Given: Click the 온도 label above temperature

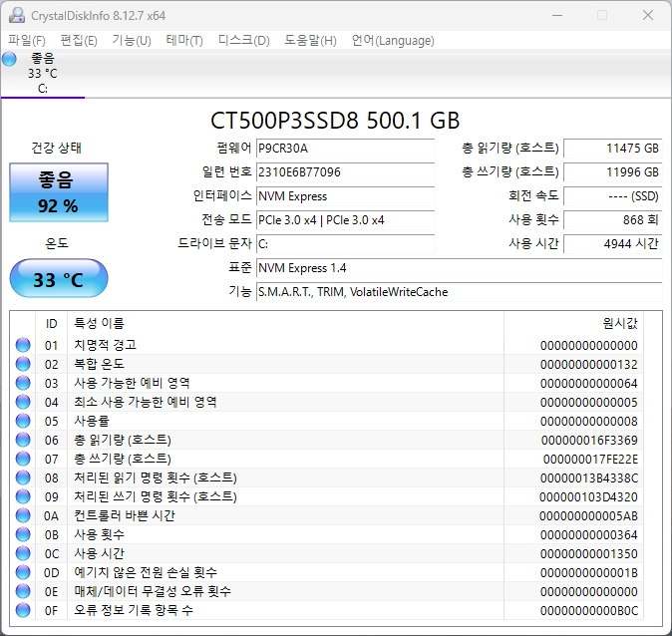Looking at the screenshot, I should click(x=57, y=243).
